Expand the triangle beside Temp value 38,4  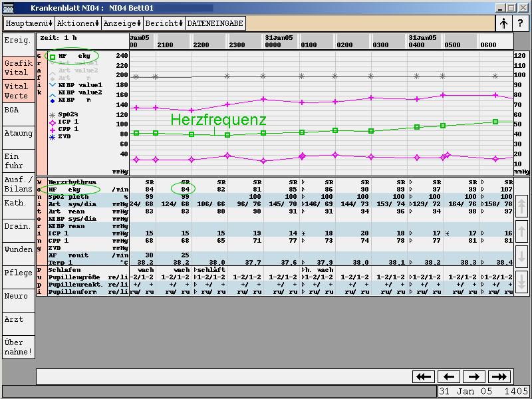coord(483,263)
